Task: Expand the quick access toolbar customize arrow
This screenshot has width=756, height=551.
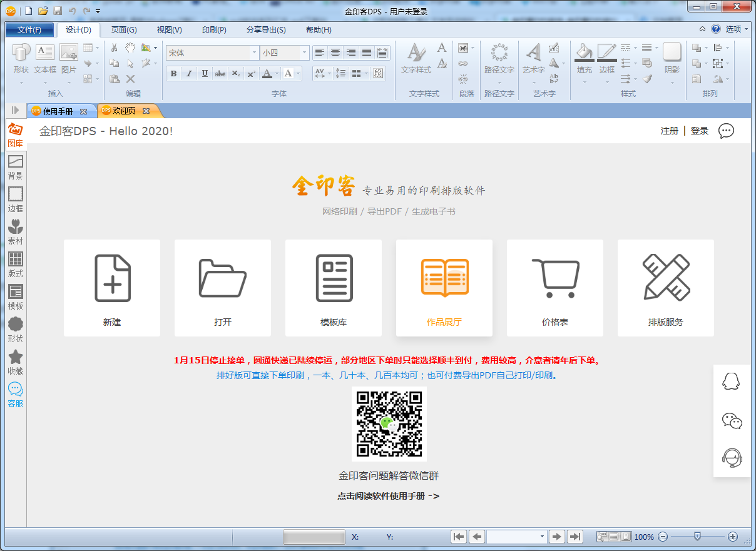Action: click(x=98, y=11)
